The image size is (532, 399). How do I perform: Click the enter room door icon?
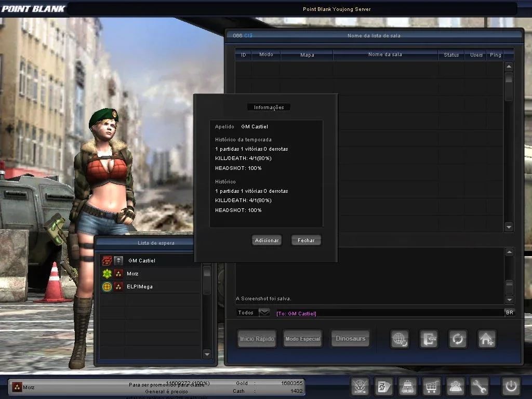(429, 339)
